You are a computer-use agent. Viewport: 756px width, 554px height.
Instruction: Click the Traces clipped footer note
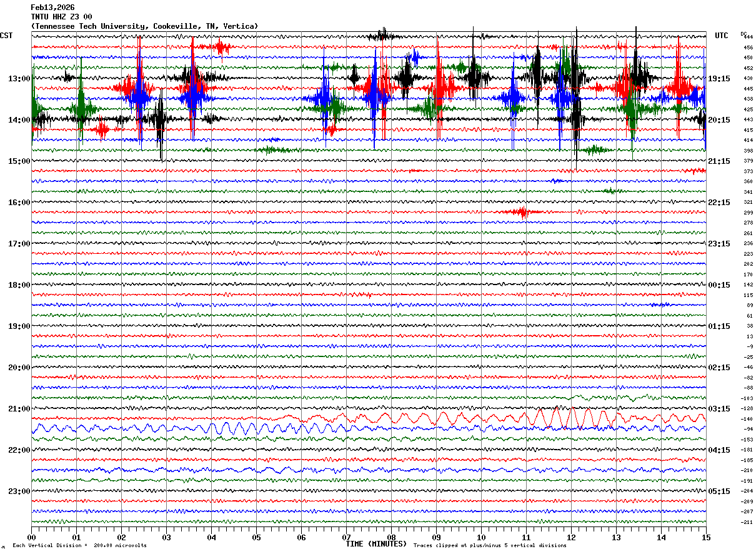pos(490,546)
